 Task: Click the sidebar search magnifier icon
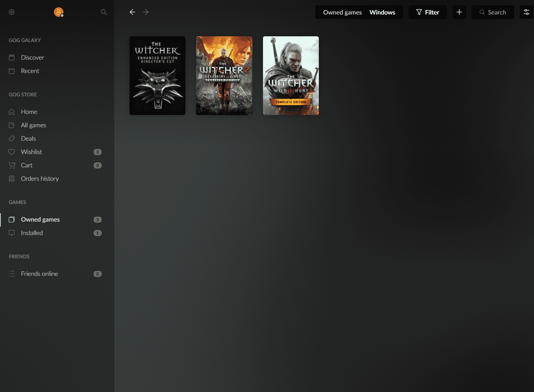[x=104, y=12]
